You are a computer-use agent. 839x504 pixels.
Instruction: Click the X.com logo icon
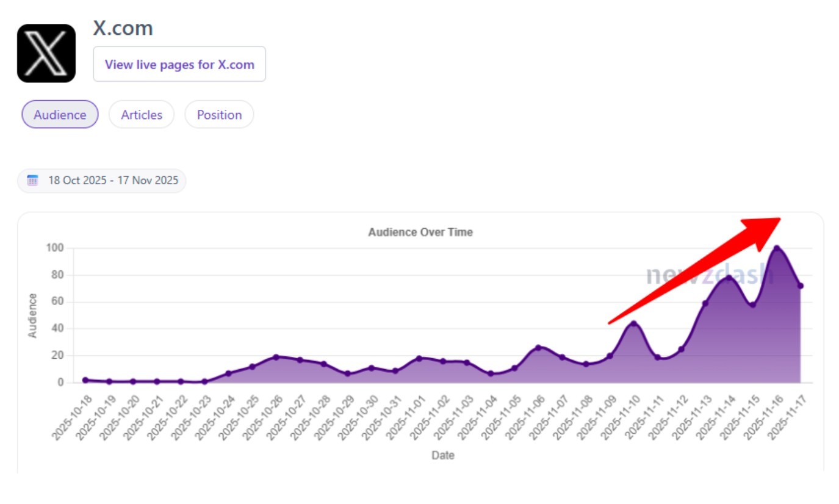46,52
